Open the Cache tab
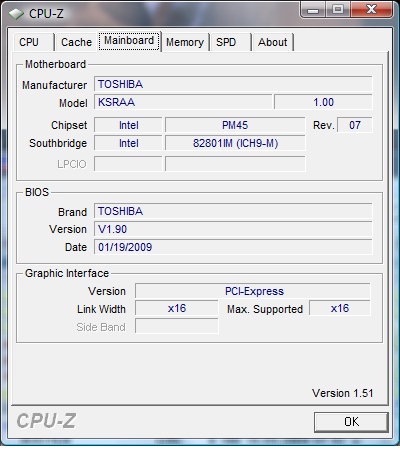The height and width of the screenshot is (450, 400). pos(76,42)
